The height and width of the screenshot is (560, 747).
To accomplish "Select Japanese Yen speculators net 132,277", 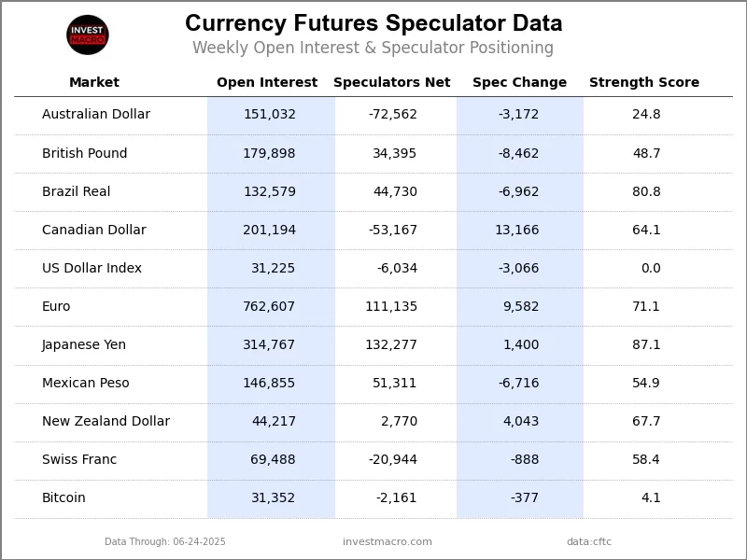I will pyautogui.click(x=391, y=345).
